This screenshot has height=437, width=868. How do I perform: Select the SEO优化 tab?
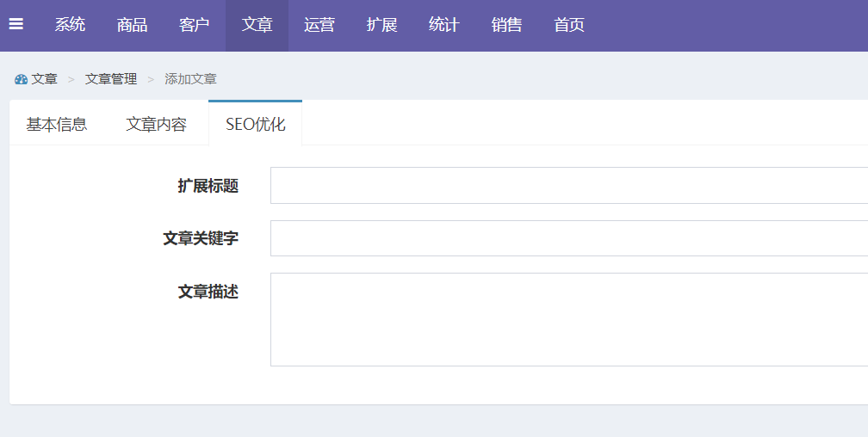click(x=255, y=123)
